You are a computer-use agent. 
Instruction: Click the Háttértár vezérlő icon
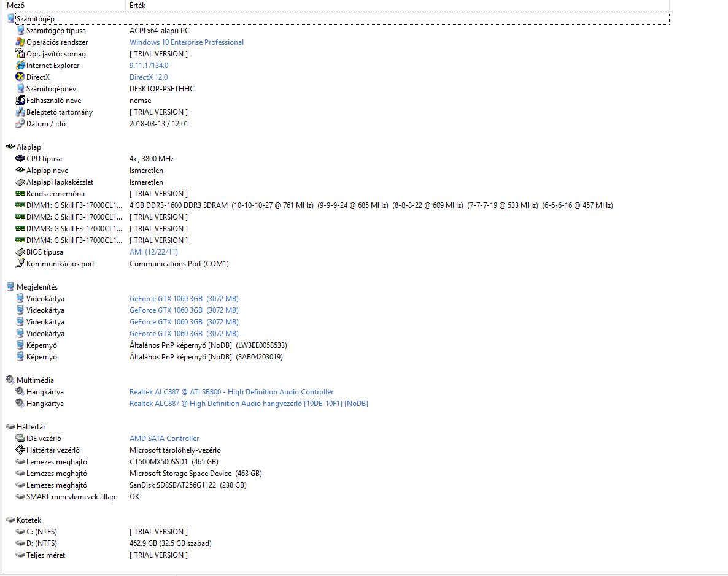pyautogui.click(x=20, y=450)
